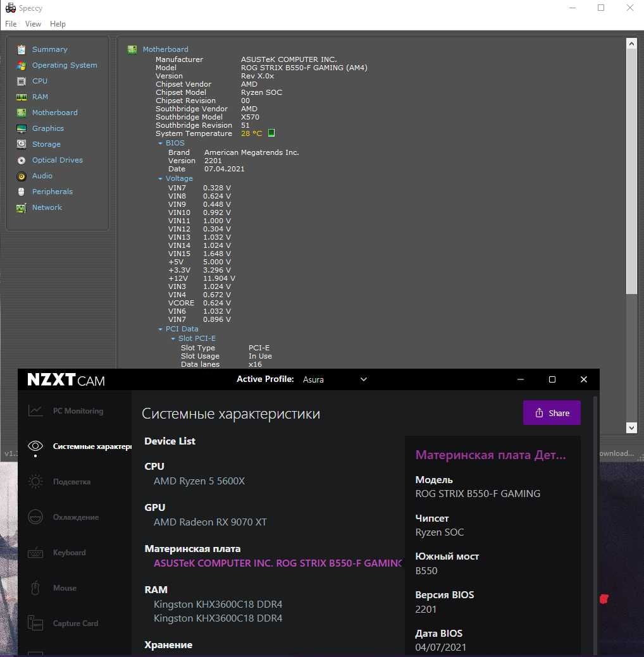Open the Active Profile dropdown showing Asura
The image size is (644, 657).
tap(335, 379)
